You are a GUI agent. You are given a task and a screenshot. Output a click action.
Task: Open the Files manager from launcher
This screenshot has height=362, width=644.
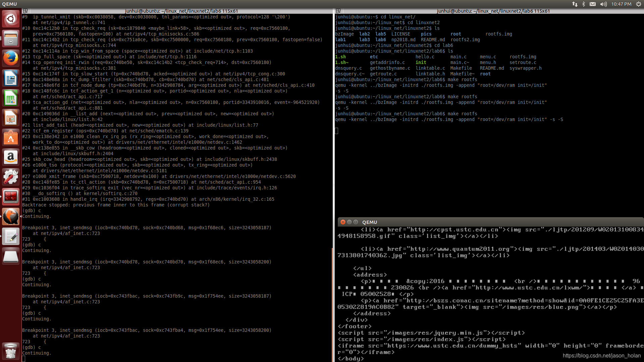(x=11, y=38)
